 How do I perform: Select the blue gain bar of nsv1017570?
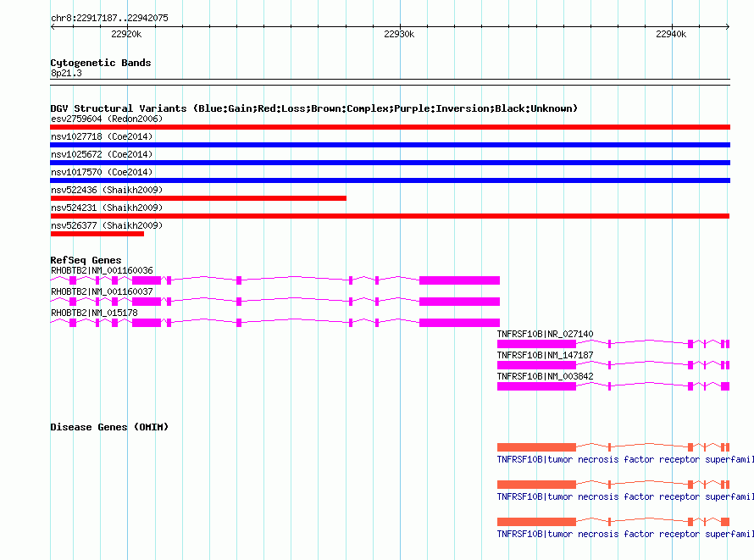(x=390, y=180)
